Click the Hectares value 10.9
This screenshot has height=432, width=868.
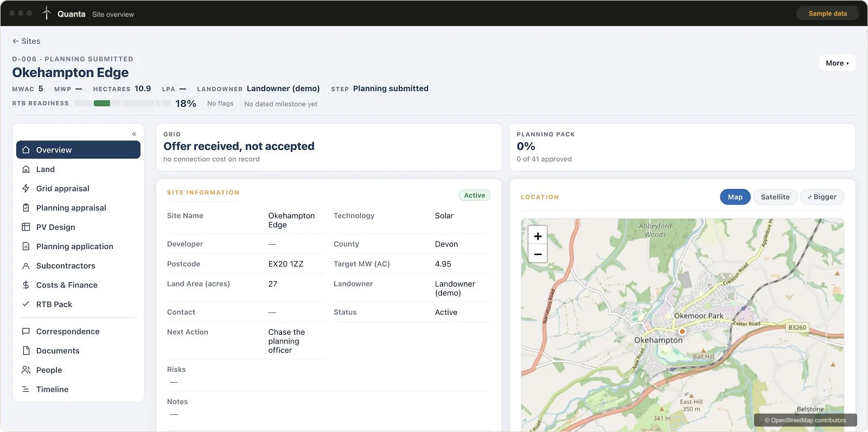point(143,88)
